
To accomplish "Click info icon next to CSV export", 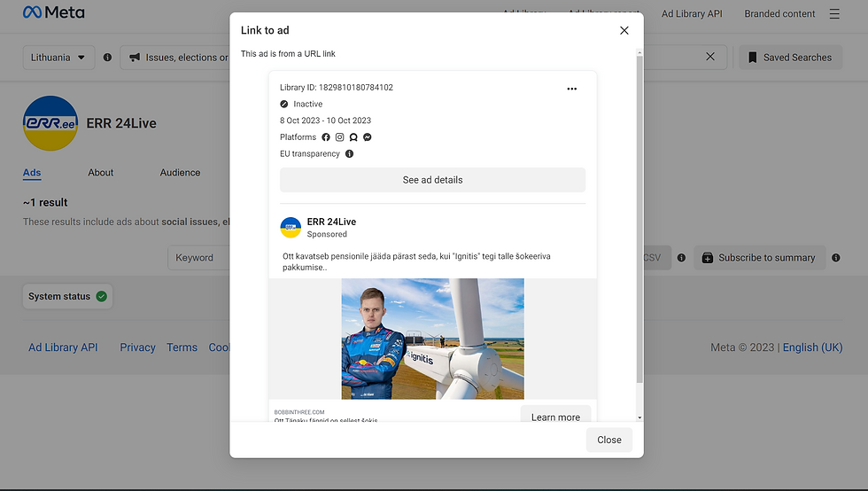I will tap(681, 258).
